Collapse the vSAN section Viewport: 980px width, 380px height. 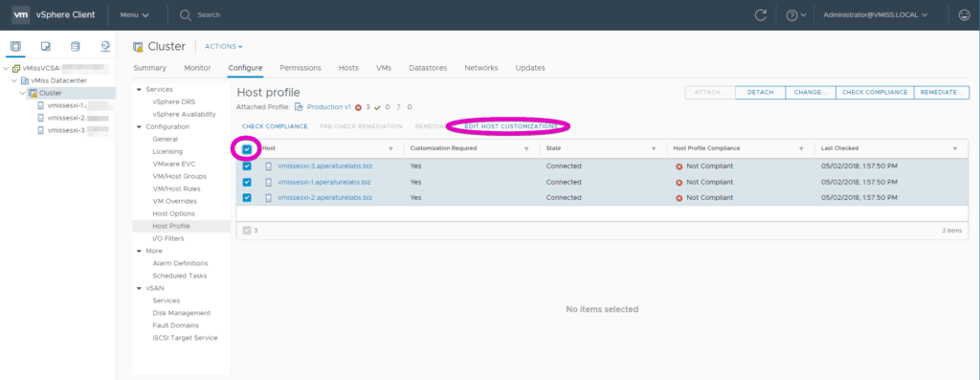point(140,288)
